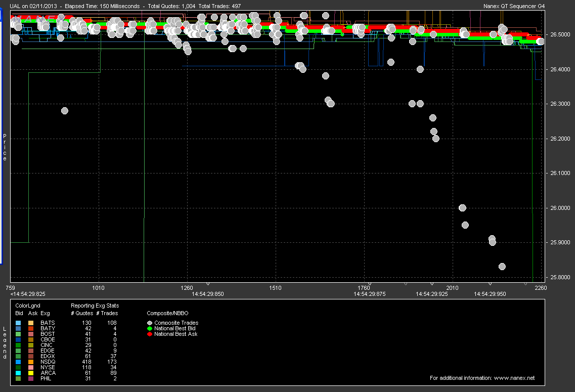The image size is (575, 392).
Task: Click the timeline triangle above 14:54:29:850
Action: click(x=208, y=284)
